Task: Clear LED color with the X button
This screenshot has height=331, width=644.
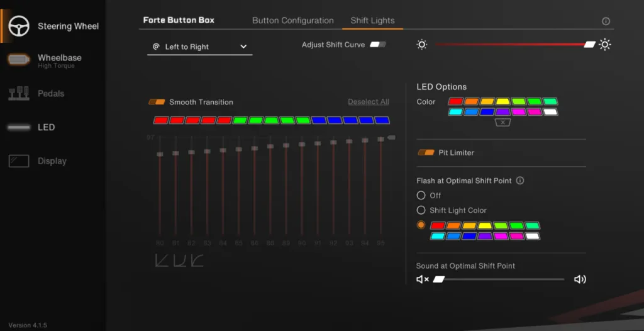Action: point(502,123)
